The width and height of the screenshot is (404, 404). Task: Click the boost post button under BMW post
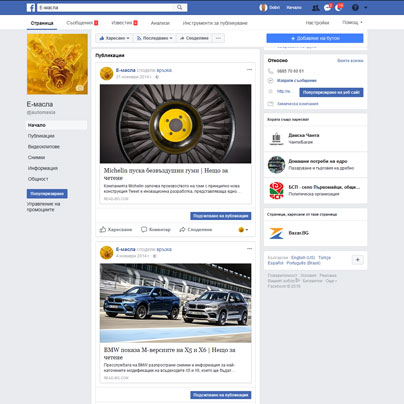tap(221, 395)
